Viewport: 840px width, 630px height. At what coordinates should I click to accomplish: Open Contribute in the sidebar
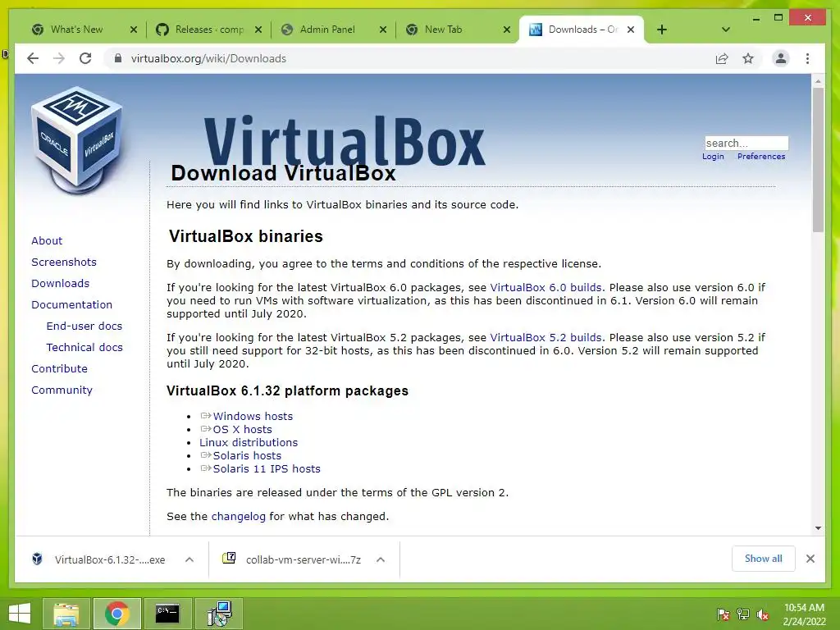59,368
